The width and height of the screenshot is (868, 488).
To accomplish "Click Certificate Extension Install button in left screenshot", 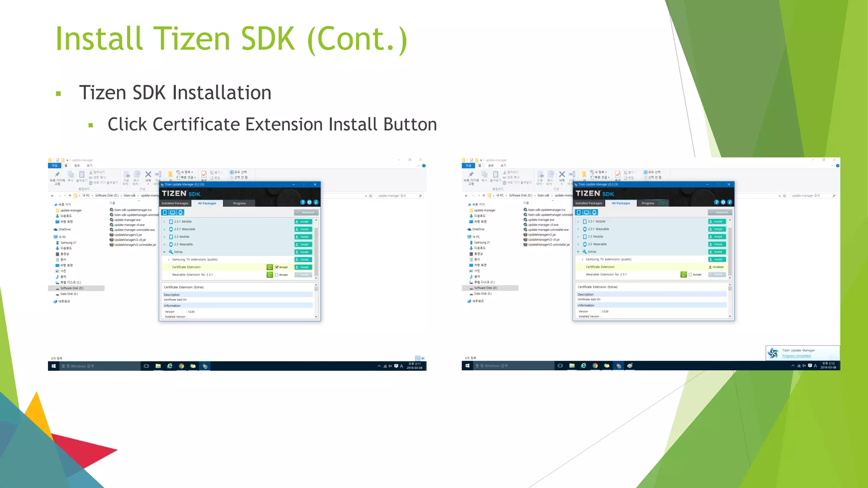I will (x=303, y=267).
